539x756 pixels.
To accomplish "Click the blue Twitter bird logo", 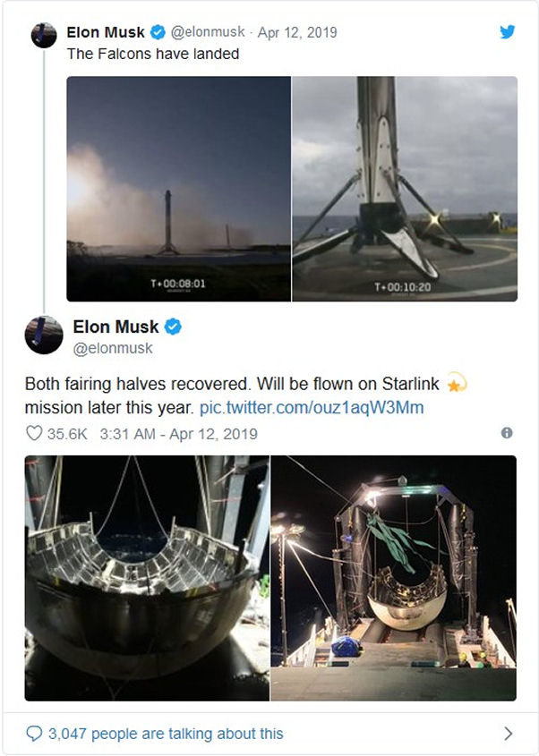I will pyautogui.click(x=507, y=32).
